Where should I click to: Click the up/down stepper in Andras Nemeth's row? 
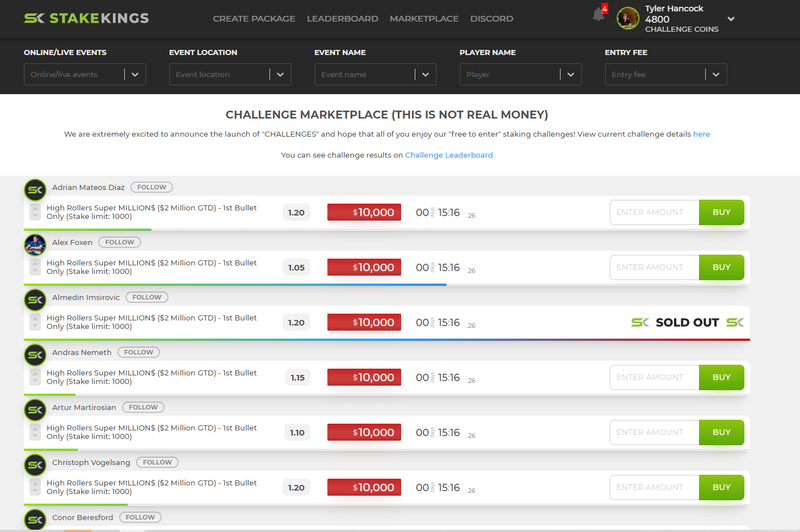point(35,377)
